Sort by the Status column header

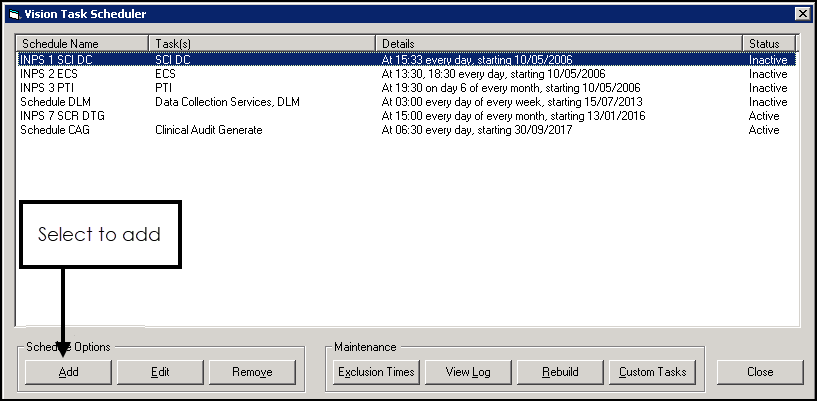tap(770, 44)
